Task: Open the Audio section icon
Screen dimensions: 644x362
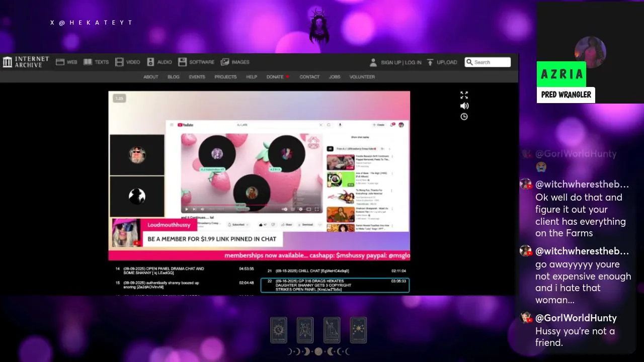Action: (150, 62)
